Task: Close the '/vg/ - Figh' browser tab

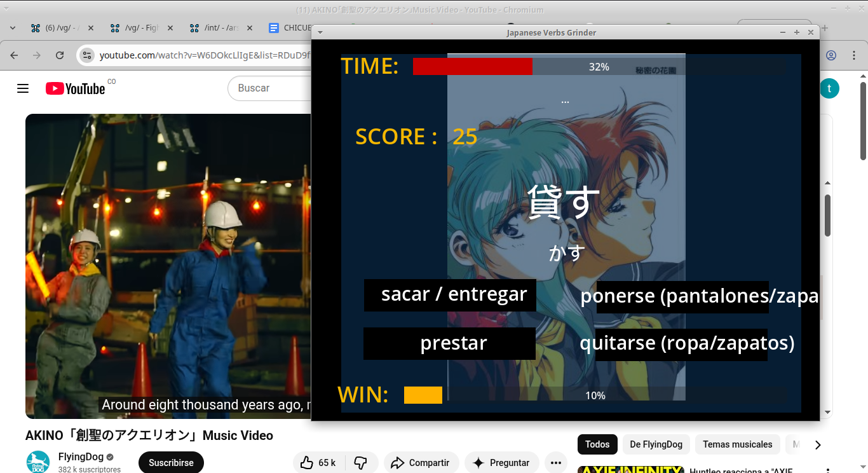Action: [170, 28]
